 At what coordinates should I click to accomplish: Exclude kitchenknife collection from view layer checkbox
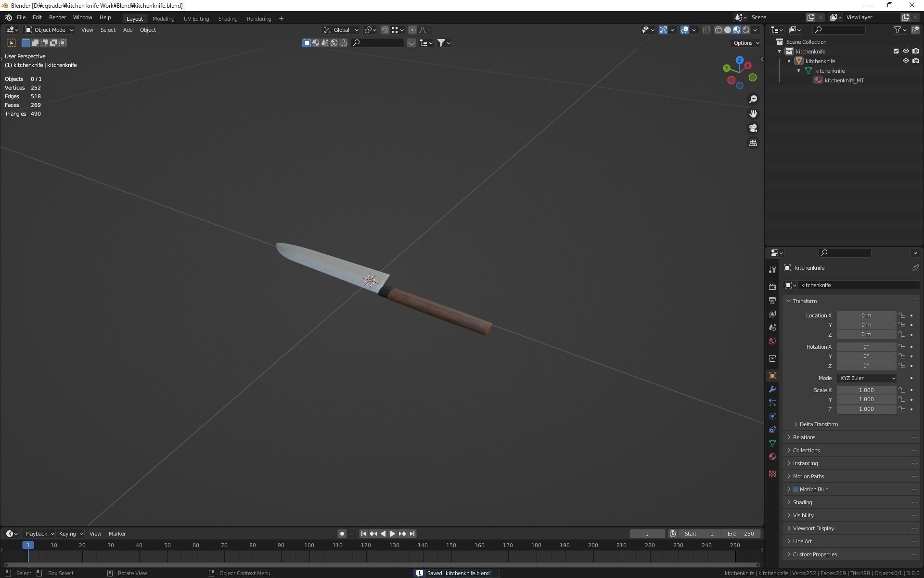896,51
